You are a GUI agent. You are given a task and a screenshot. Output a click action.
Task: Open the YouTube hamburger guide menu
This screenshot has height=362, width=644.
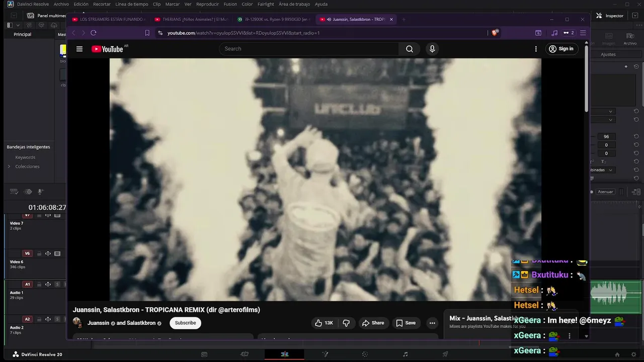click(79, 49)
